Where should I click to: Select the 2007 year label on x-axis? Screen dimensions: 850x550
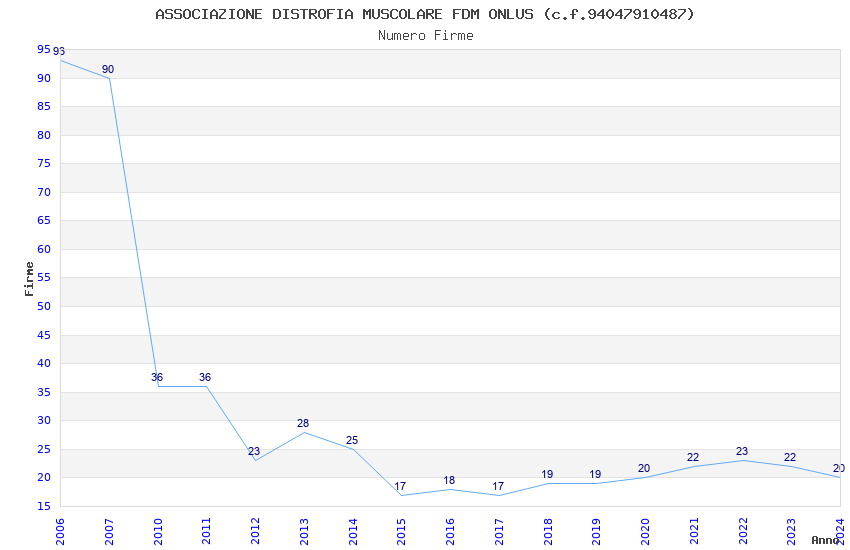pyautogui.click(x=108, y=531)
